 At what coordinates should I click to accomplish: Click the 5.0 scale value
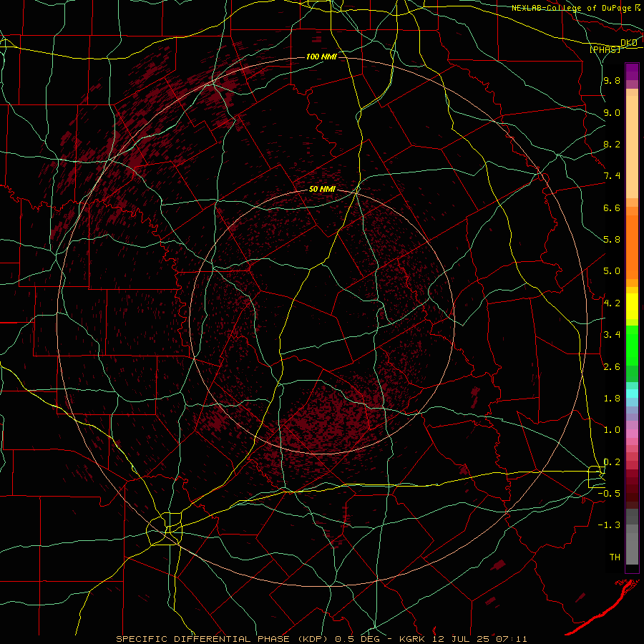(612, 271)
